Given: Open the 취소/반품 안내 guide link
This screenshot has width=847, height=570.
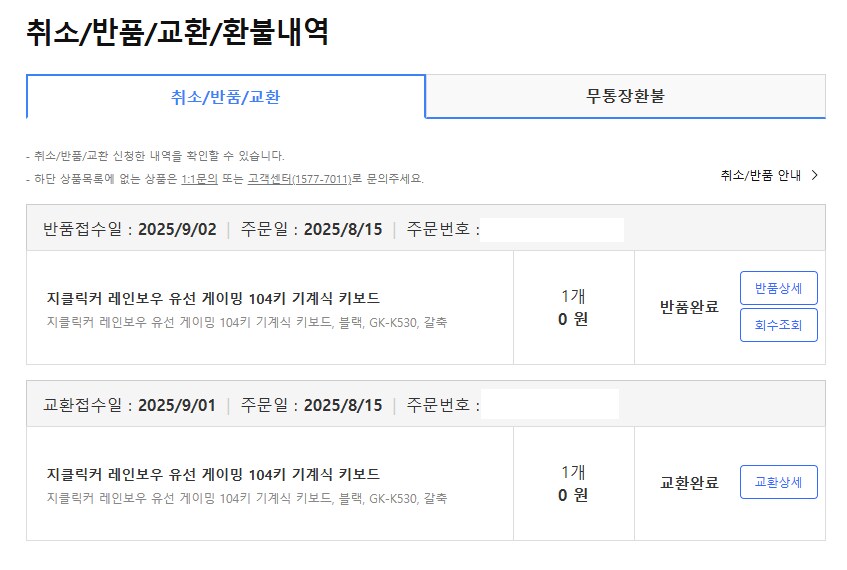Looking at the screenshot, I should click(x=761, y=175).
